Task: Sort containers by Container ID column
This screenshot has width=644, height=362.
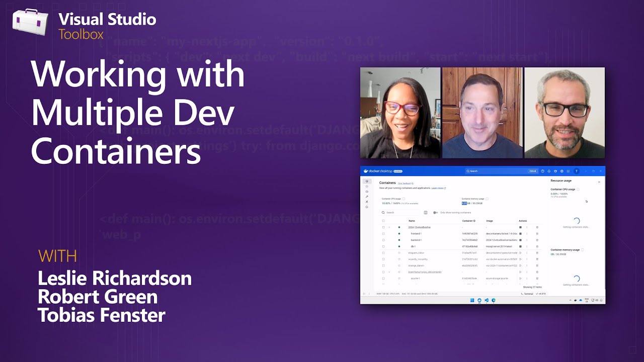Action: tap(468, 221)
